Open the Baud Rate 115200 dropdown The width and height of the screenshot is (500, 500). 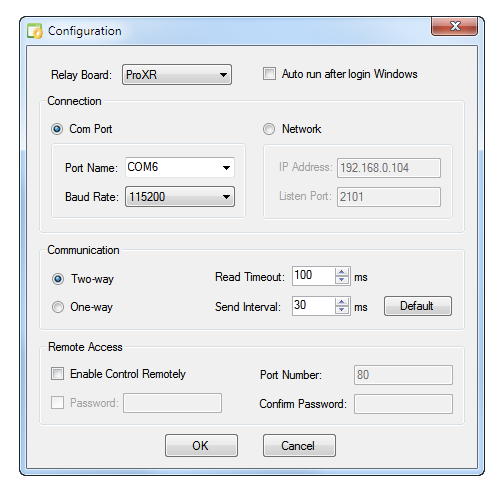[x=180, y=197]
